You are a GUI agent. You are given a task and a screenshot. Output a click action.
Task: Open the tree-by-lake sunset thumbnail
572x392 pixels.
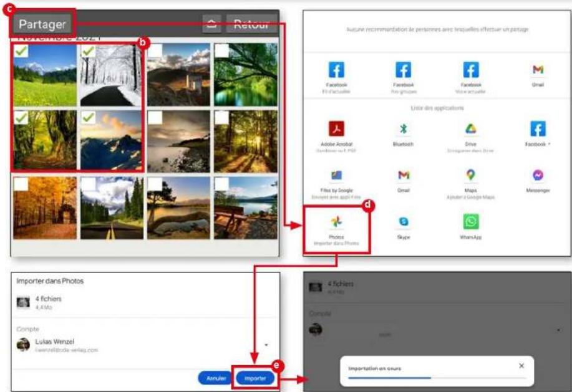tap(179, 208)
